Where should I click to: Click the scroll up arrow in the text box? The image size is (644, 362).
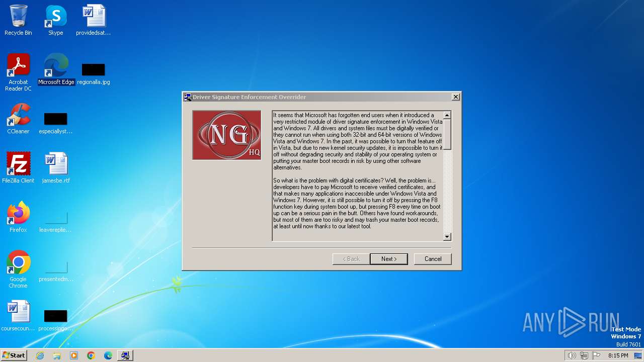[x=447, y=115]
